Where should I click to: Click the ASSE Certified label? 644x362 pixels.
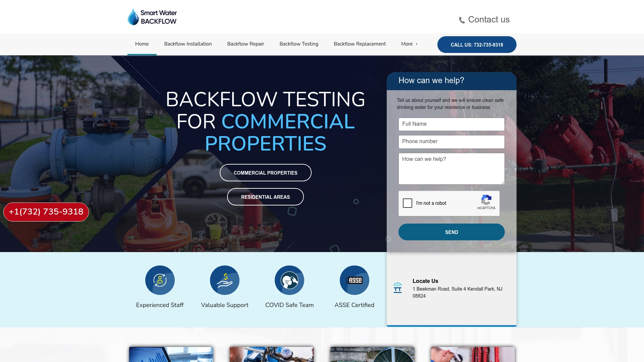(x=354, y=305)
